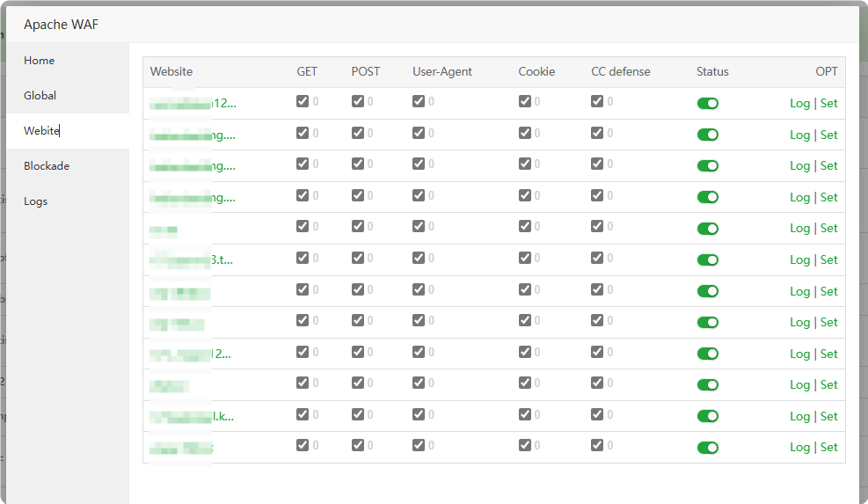868x504 pixels.
Task: Disable CC defense in the last table row
Action: click(597, 445)
